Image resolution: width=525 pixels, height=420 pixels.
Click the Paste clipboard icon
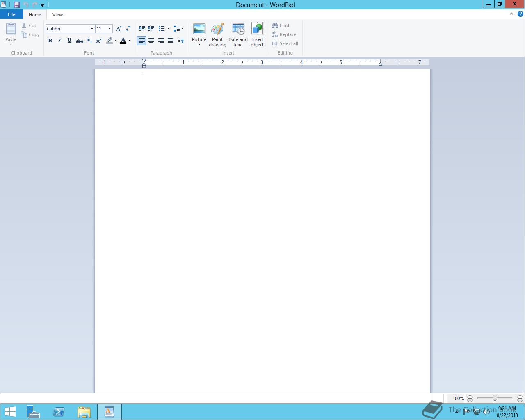[x=11, y=29]
